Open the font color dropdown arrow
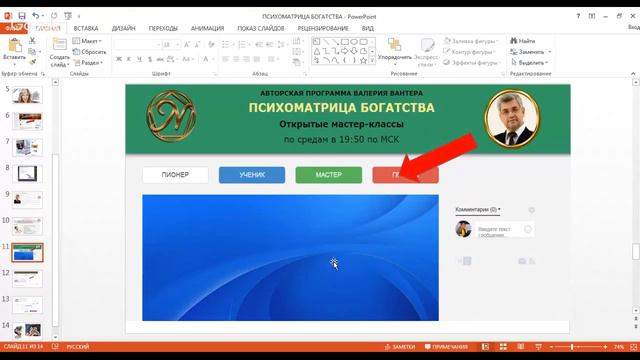640x360 pixels. [214, 60]
